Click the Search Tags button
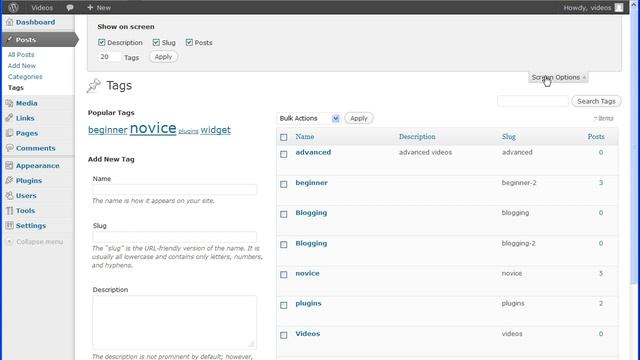The image size is (640, 360). pos(596,101)
